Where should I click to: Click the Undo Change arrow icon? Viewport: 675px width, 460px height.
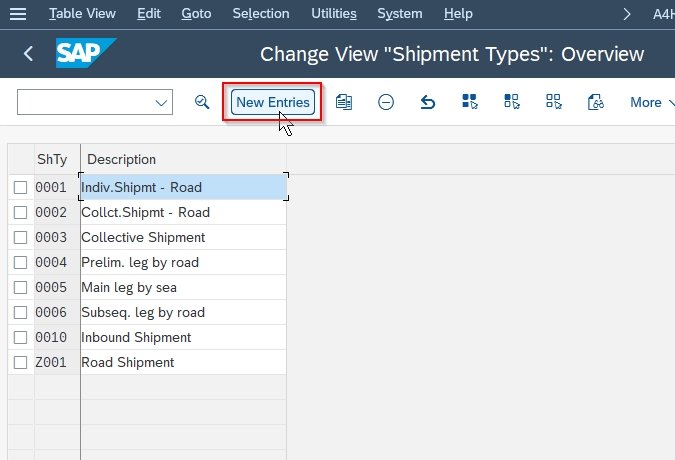point(427,102)
